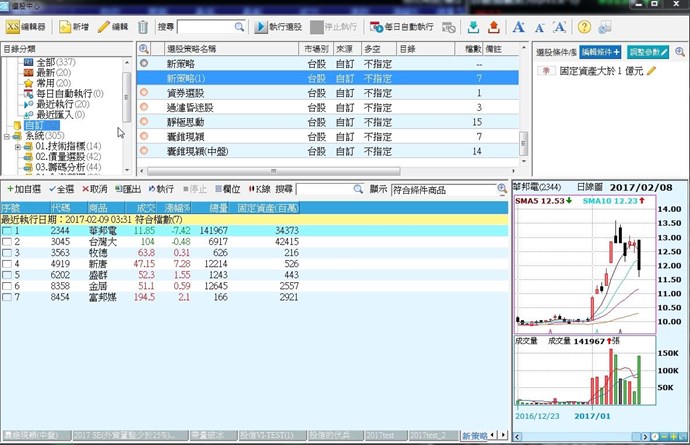The image size is (690, 445).
Task: Click the help question mark icon
Action: [x=583, y=27]
